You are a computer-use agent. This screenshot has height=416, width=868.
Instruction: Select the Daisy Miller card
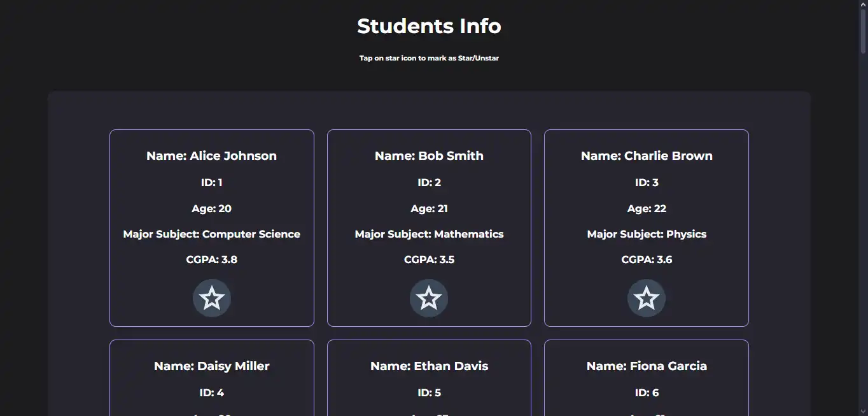pos(211,376)
